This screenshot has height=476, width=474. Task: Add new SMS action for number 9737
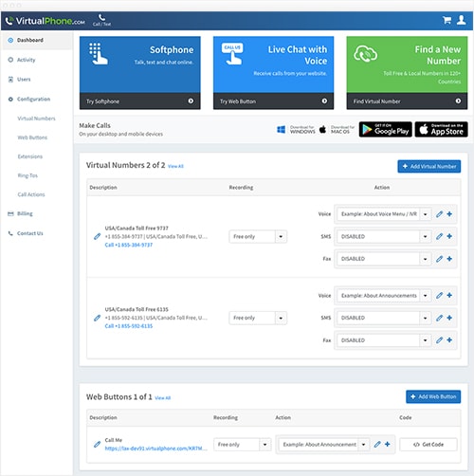(x=449, y=236)
